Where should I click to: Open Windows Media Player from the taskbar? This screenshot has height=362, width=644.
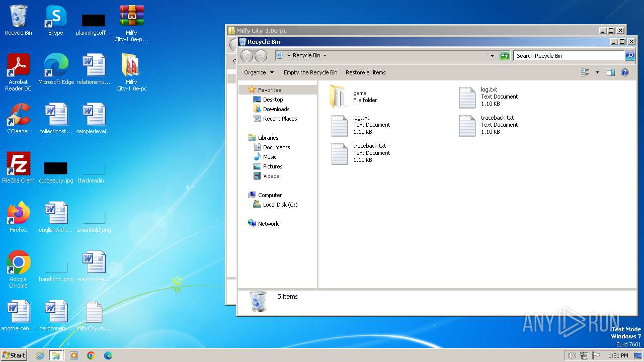74,355
